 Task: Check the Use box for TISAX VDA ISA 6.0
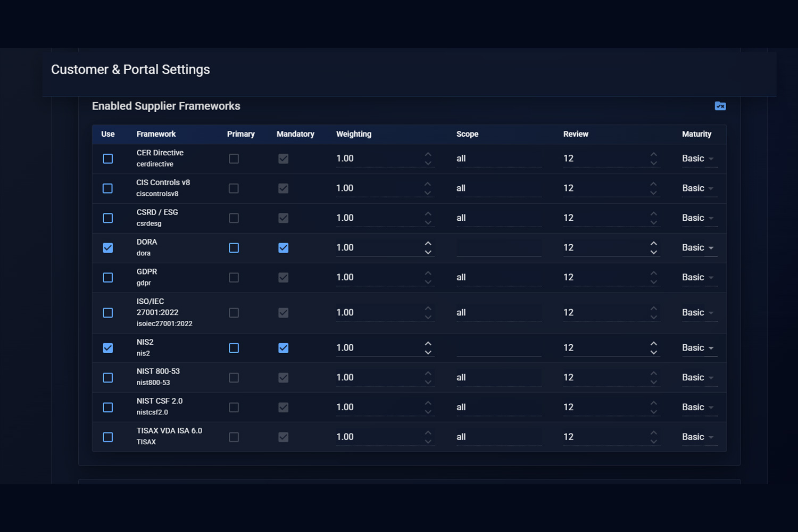[108, 437]
